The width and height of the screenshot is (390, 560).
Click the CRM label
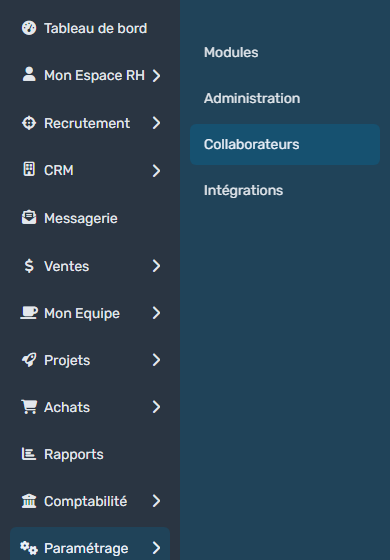click(59, 171)
